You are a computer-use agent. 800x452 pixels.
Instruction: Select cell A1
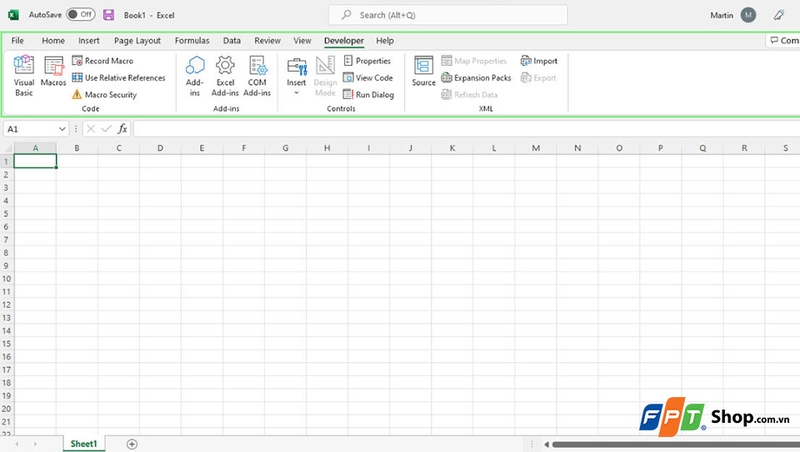35,161
